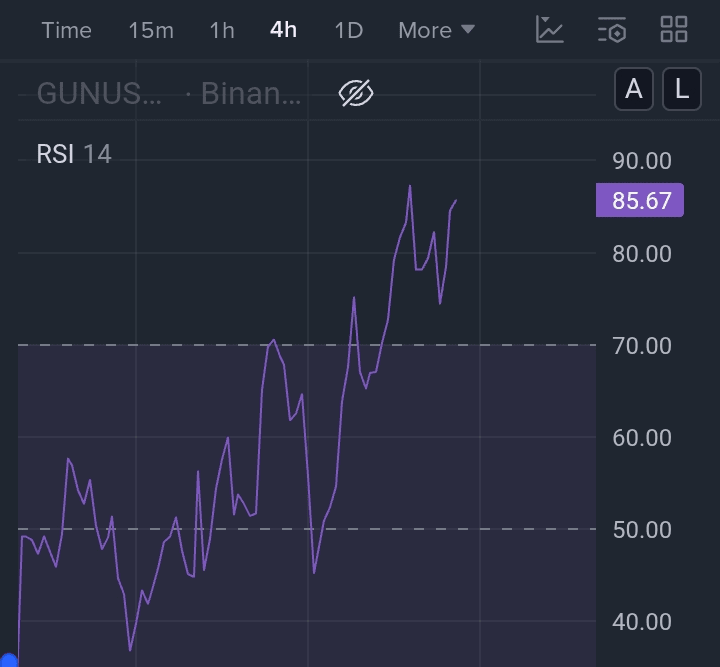The image size is (720, 667).
Task: Click the RSI line peak near 87
Action: (x=410, y=187)
